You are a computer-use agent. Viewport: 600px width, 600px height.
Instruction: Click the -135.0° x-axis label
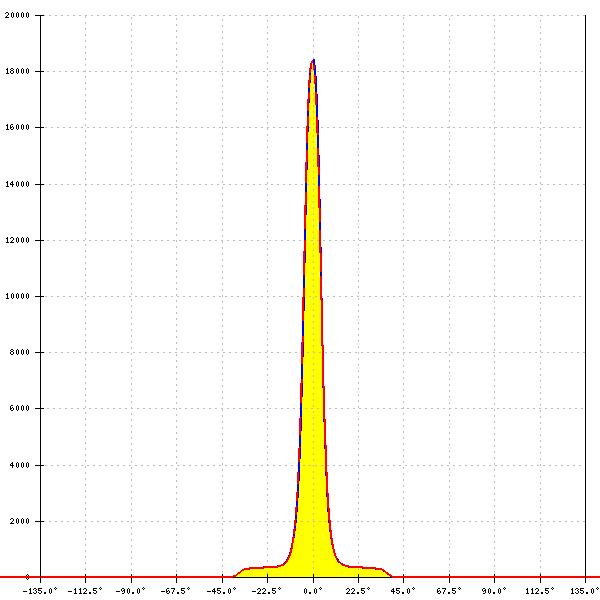coord(40,590)
